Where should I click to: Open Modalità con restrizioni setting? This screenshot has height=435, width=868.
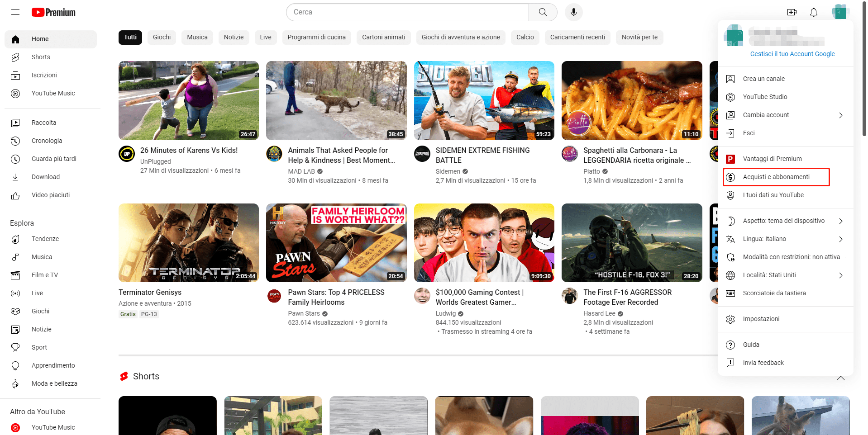pyautogui.click(x=785, y=257)
